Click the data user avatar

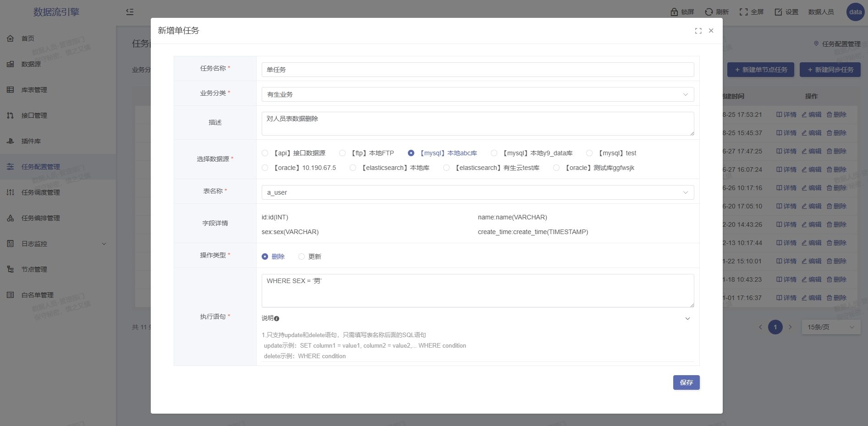(855, 12)
